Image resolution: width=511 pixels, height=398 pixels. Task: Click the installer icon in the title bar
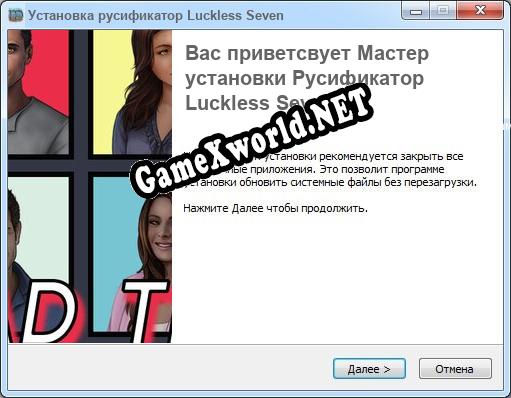[16, 15]
